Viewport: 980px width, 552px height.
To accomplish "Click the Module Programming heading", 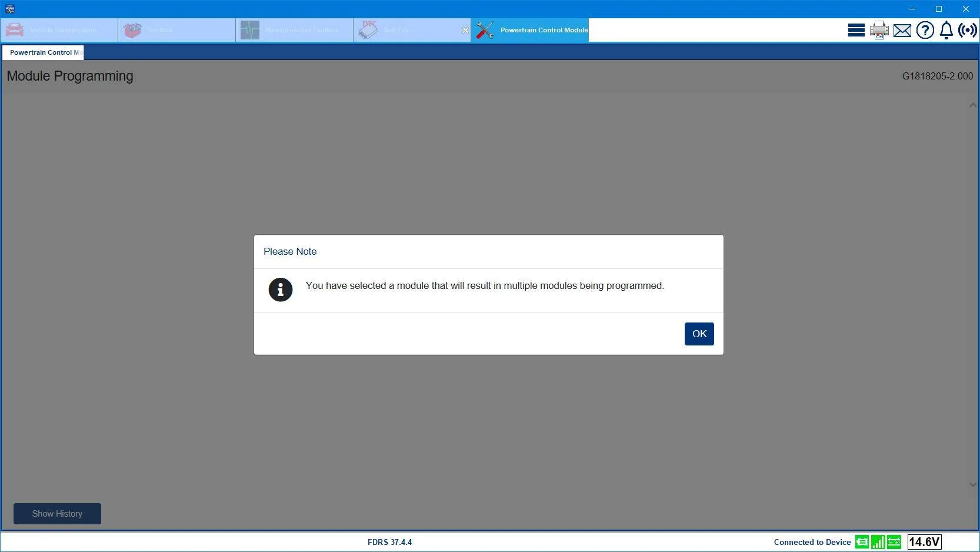I will (x=70, y=76).
